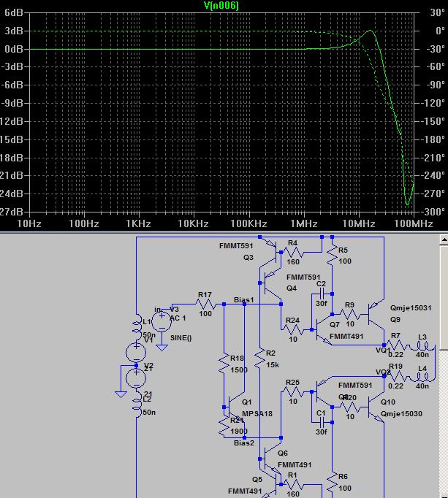Viewport: 448px width, 498px height.
Task: Select resistor R6 symbol
Action: (332, 482)
